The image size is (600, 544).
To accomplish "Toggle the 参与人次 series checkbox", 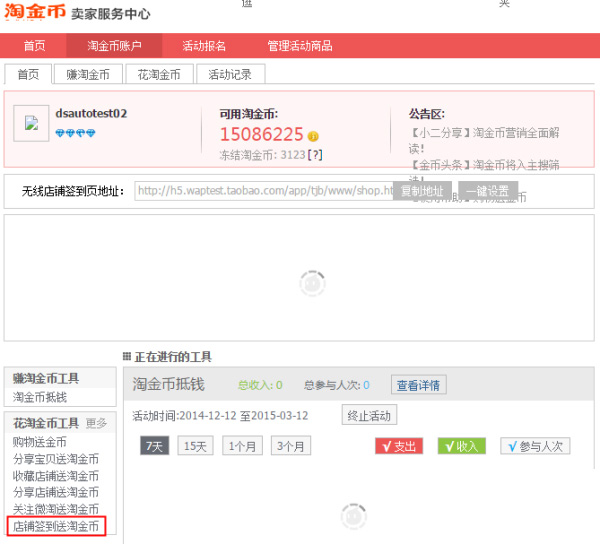I will pos(535,446).
